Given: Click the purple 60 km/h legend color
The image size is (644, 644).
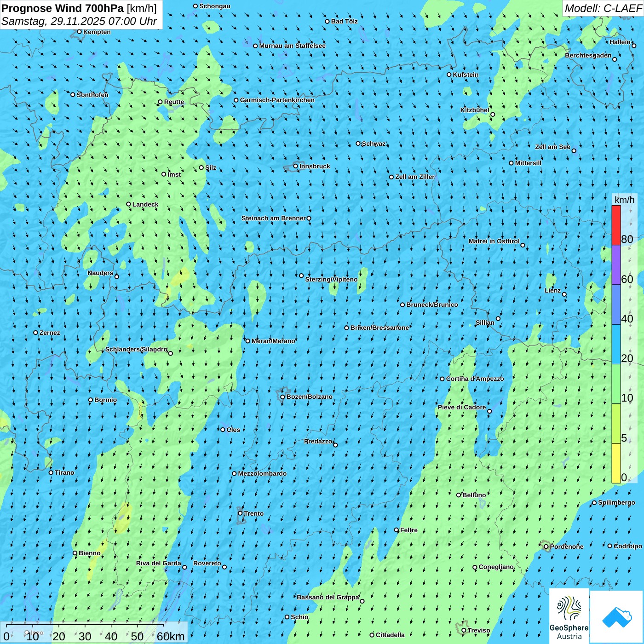Looking at the screenshot, I should [x=616, y=265].
